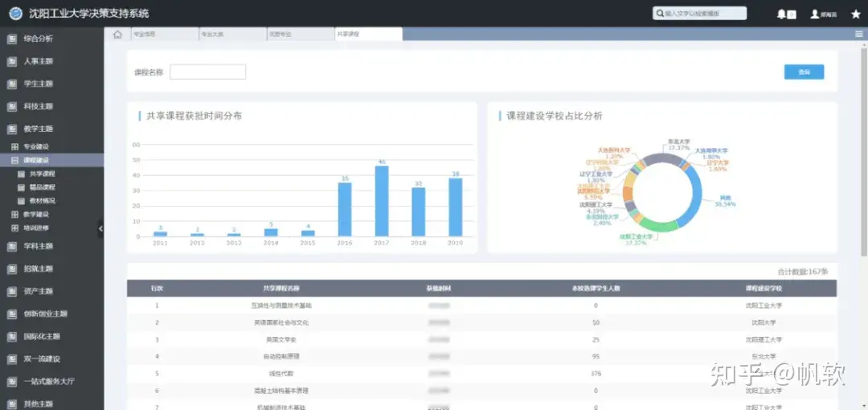Click the 获批时间 column header

(439, 289)
